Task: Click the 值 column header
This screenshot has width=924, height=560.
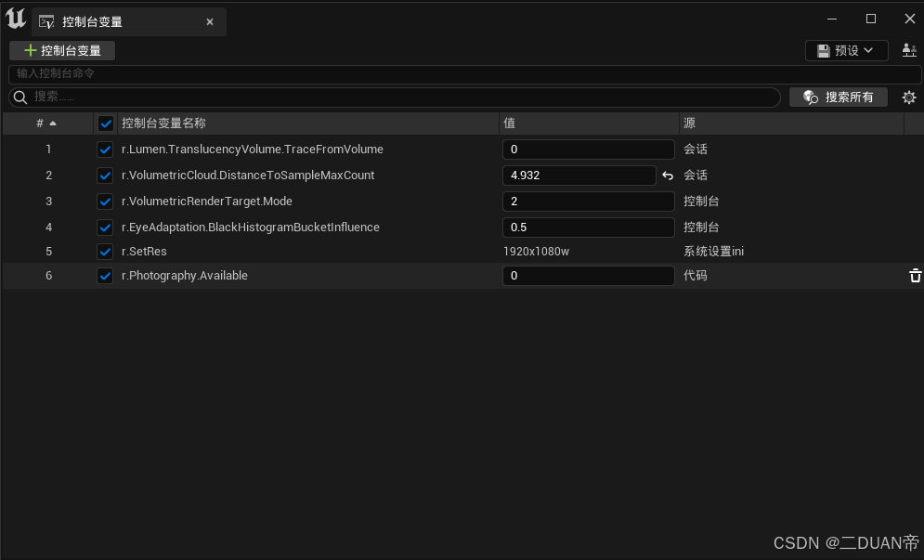Action: [x=589, y=124]
